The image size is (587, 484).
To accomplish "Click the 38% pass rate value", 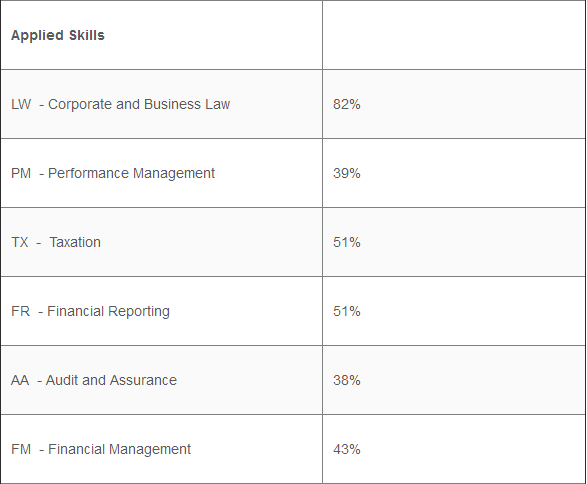I will 347,380.
